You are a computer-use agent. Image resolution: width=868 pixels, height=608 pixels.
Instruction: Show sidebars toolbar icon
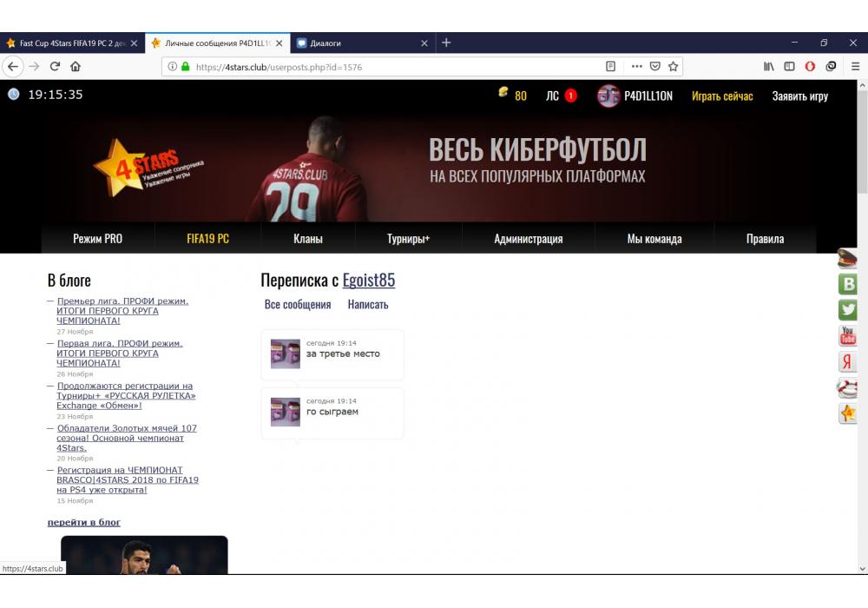[789, 67]
